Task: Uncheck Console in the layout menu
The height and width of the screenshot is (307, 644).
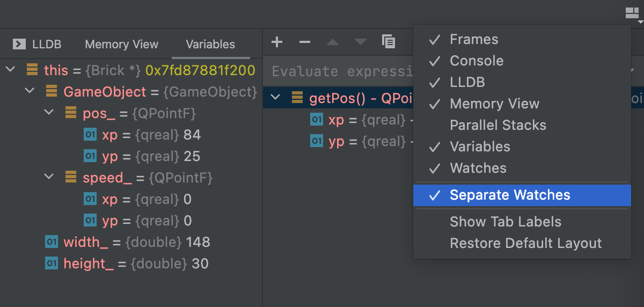Action: [x=522, y=61]
